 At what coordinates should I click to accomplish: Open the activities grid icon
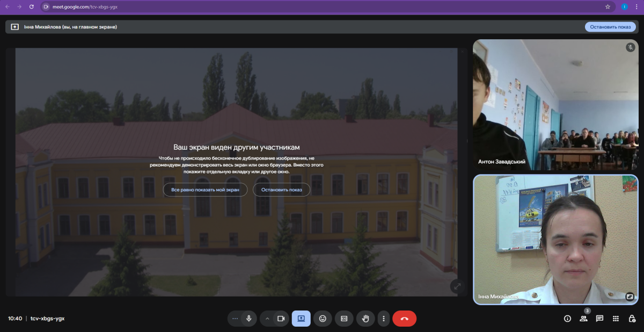pos(616,319)
